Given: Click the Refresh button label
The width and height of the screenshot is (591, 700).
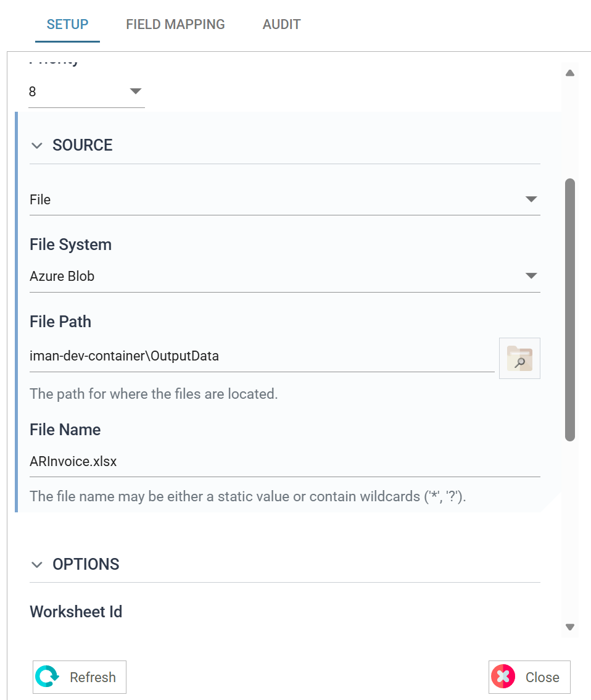Looking at the screenshot, I should 93,677.
